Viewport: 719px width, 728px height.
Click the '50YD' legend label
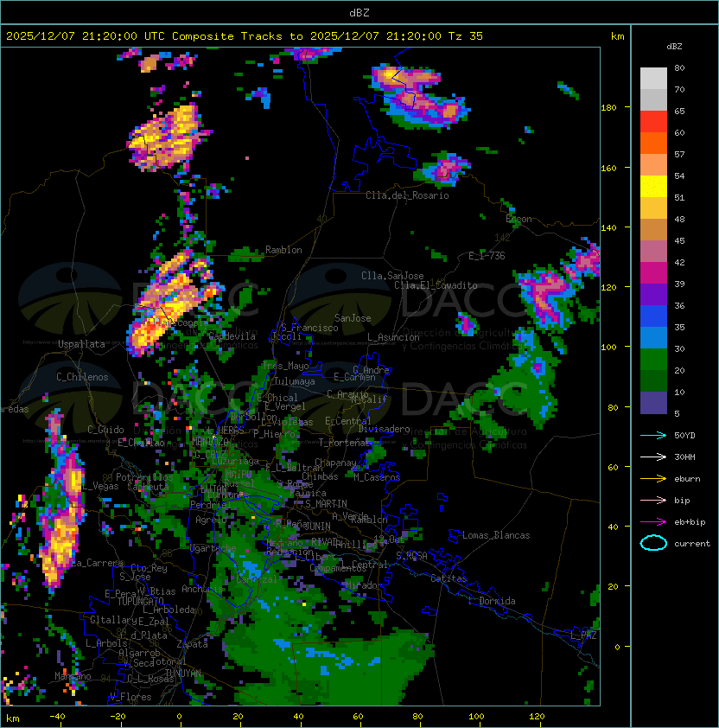(684, 436)
